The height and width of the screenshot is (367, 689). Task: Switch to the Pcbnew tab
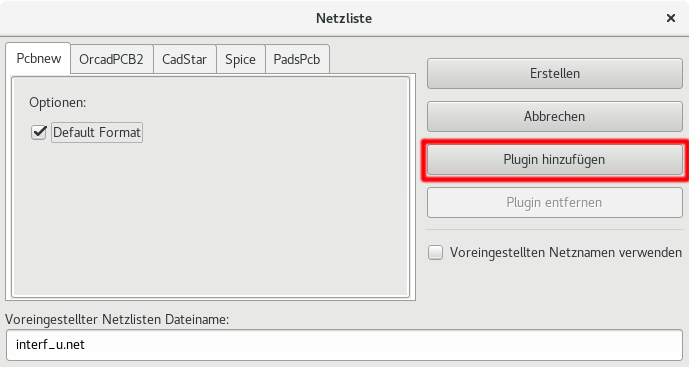tap(38, 58)
